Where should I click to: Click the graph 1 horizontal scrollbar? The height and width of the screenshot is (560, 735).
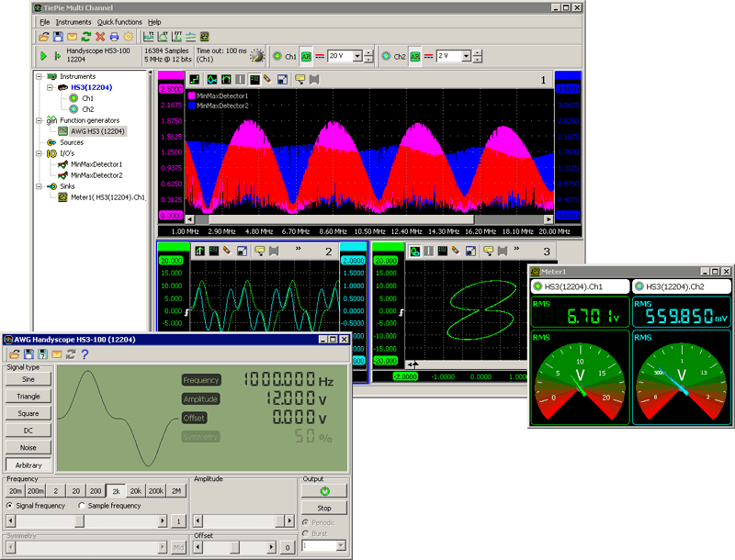tap(369, 219)
